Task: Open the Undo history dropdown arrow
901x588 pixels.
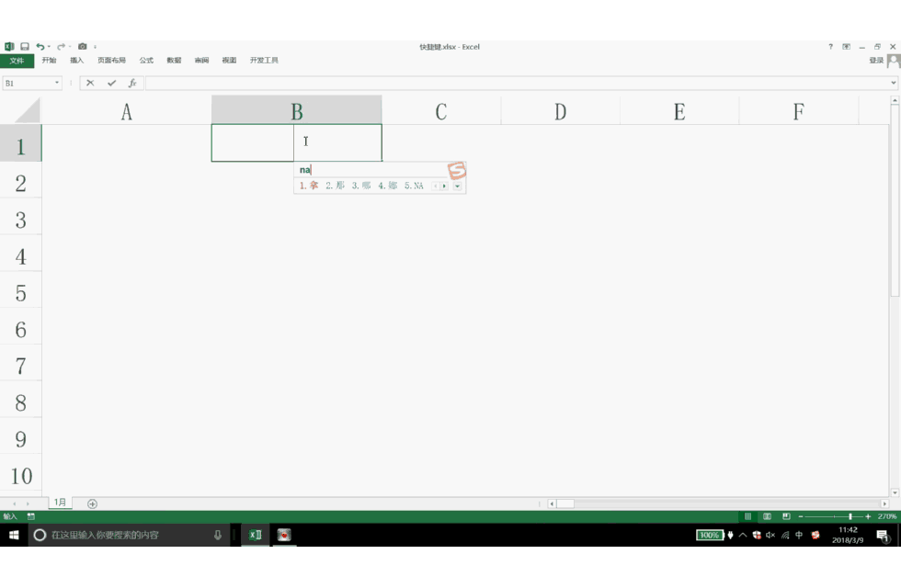Action: (x=49, y=47)
